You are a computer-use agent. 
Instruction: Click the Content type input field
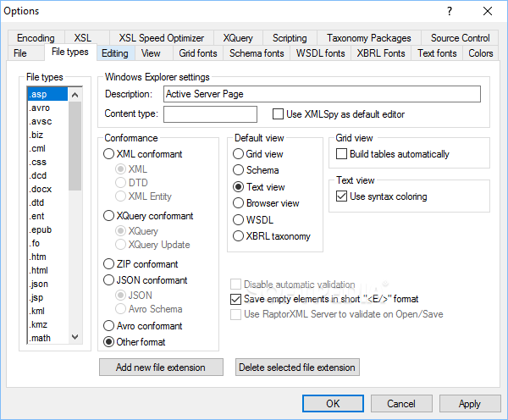[210, 114]
